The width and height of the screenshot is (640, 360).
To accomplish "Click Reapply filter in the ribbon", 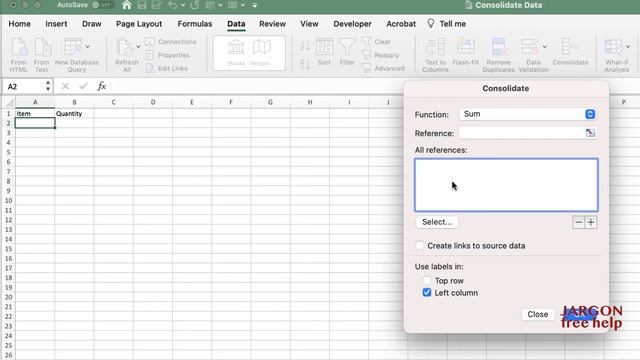I will pos(380,55).
